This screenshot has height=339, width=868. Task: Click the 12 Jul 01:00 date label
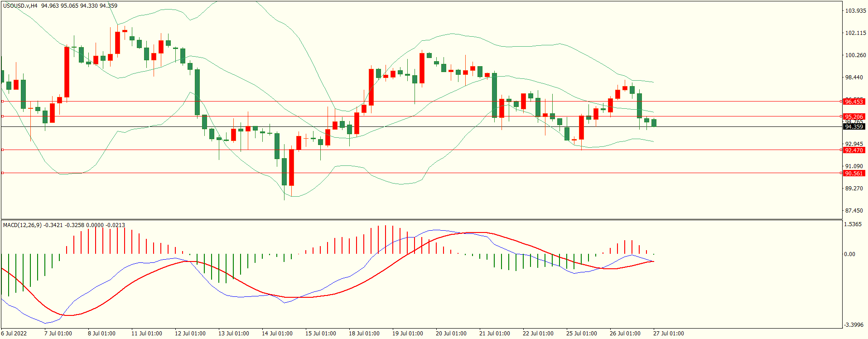(190, 334)
